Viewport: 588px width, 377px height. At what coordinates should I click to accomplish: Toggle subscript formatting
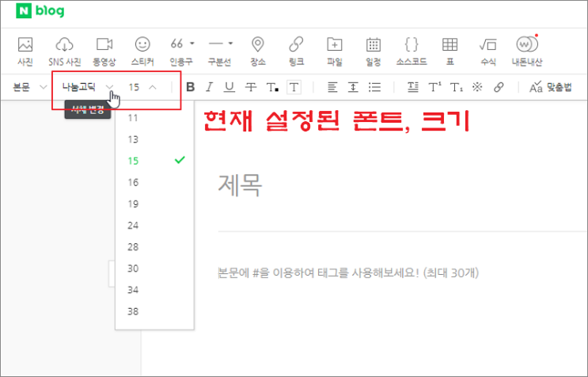click(456, 87)
